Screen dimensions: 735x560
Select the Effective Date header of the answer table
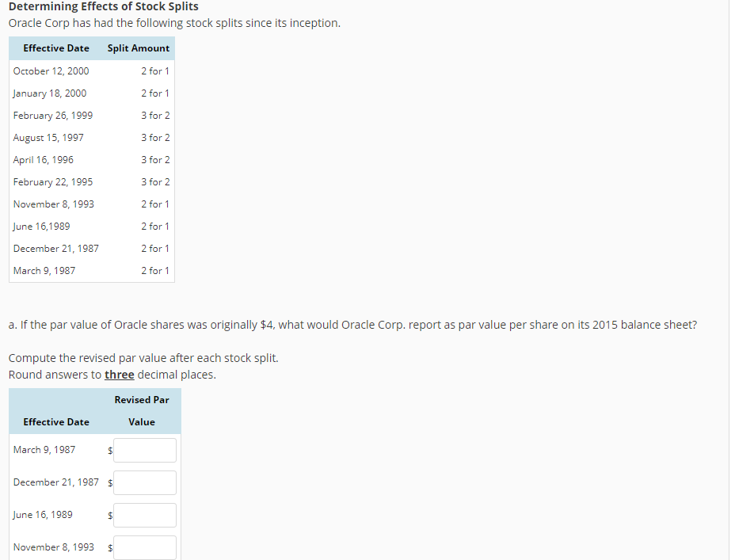click(x=55, y=421)
